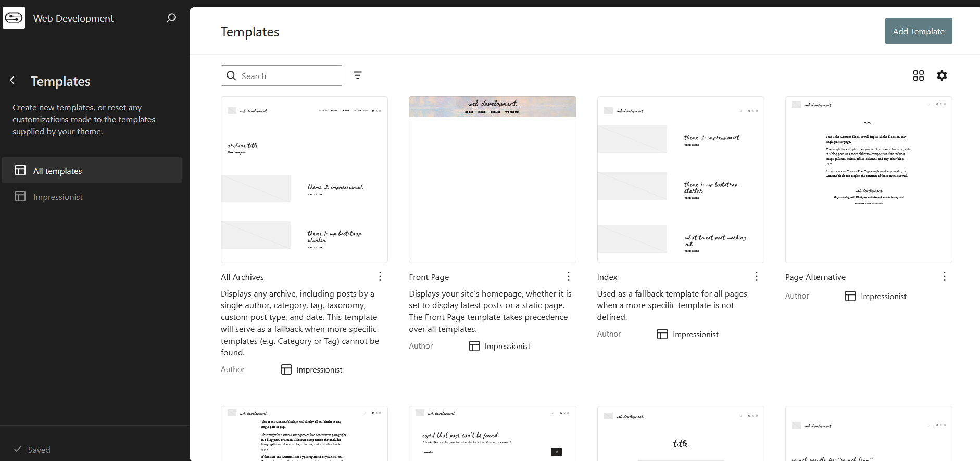
Task: Open the All Archives template thumbnail
Action: coord(304,180)
